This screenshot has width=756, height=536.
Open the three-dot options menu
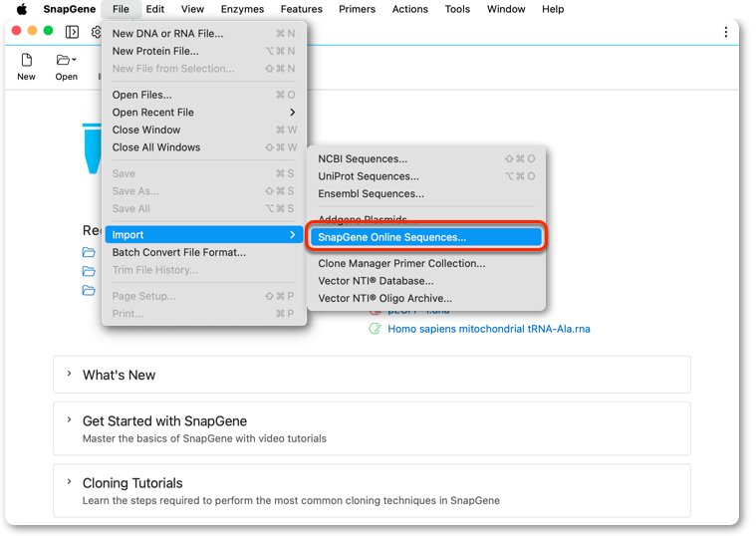coord(726,32)
